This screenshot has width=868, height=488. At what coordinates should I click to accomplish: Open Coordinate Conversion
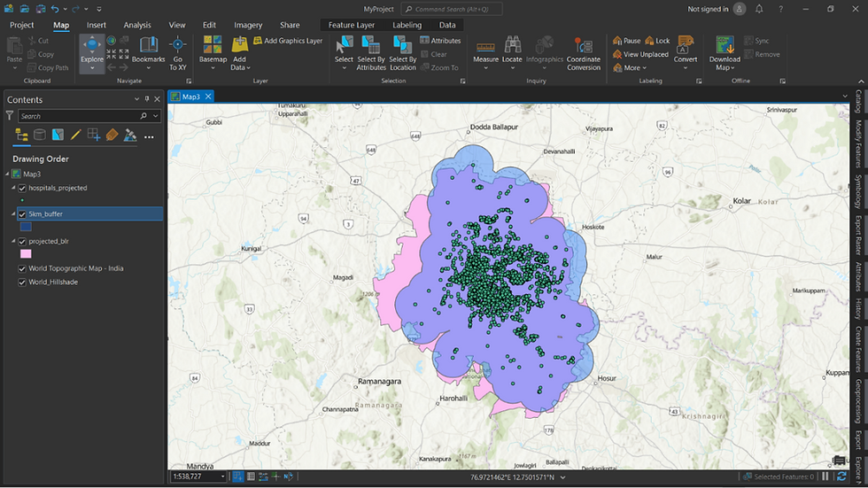point(584,54)
